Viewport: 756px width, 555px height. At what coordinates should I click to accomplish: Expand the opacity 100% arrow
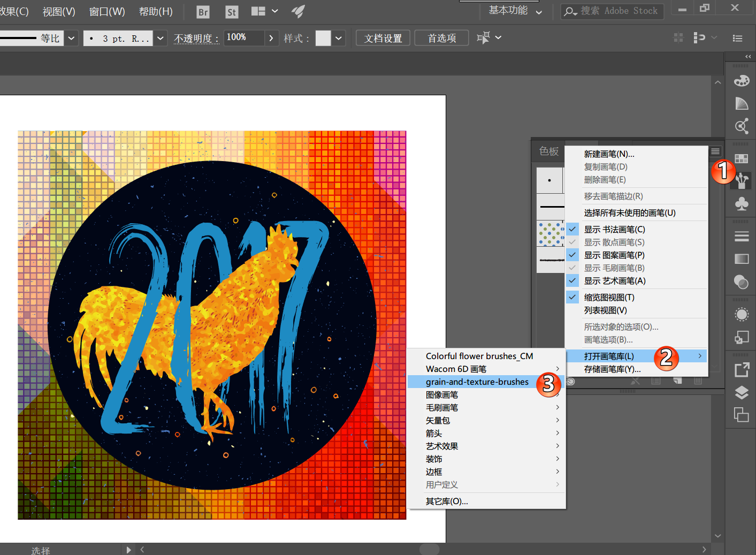(x=271, y=38)
